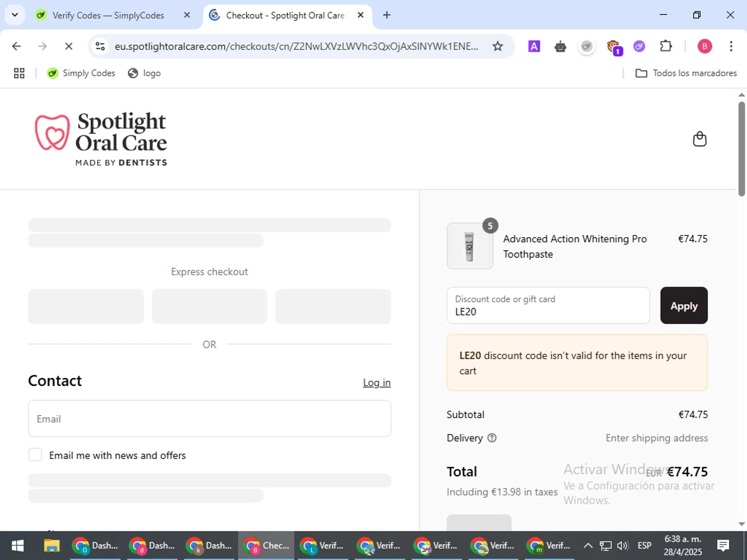Select the Checkout - Spotlight Oral Care tab
747x560 pixels.
click(x=285, y=15)
